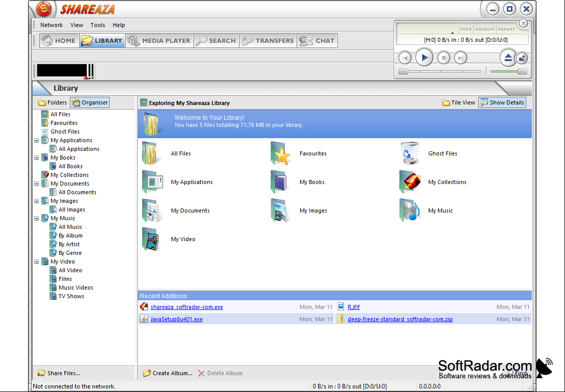The height and width of the screenshot is (392, 565).
Task: Collapse the My Video tree node
Action: tap(36, 262)
